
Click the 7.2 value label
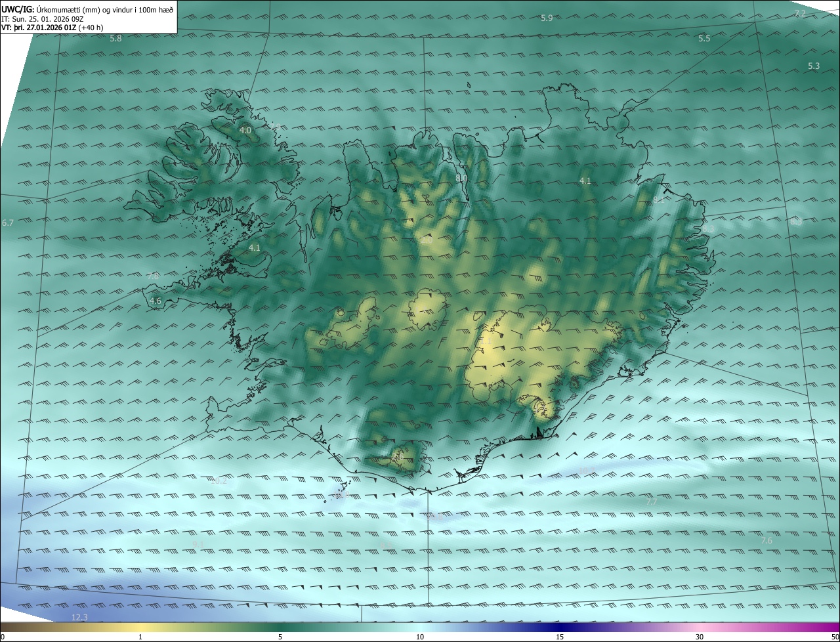(800, 14)
